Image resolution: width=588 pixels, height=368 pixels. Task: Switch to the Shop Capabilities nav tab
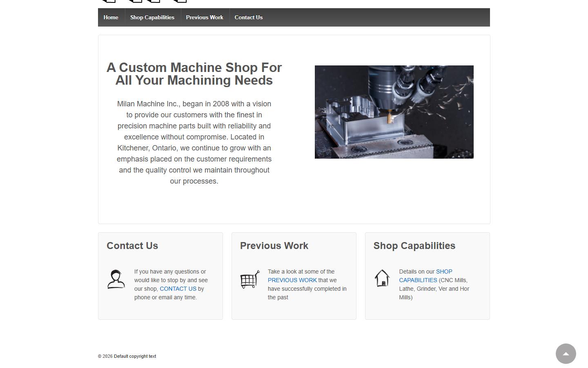pos(152,17)
